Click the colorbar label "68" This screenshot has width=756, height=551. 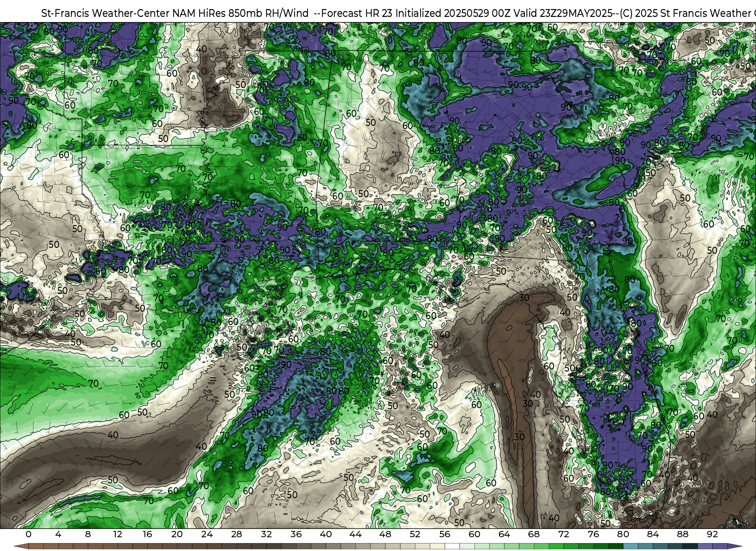[534, 534]
